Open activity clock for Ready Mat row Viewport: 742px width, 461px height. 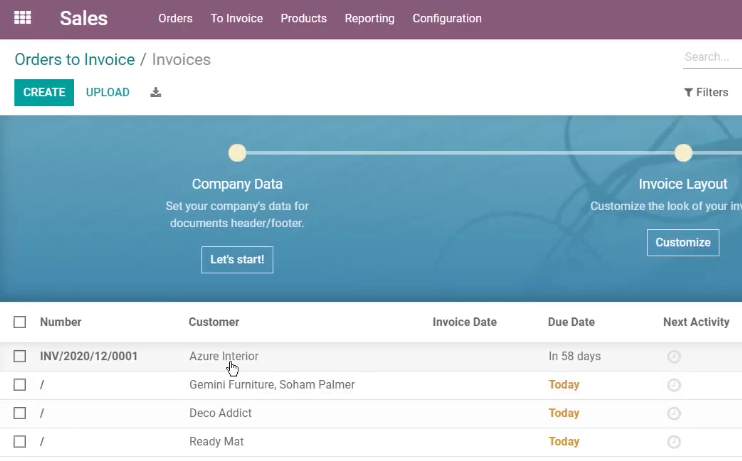[674, 442]
